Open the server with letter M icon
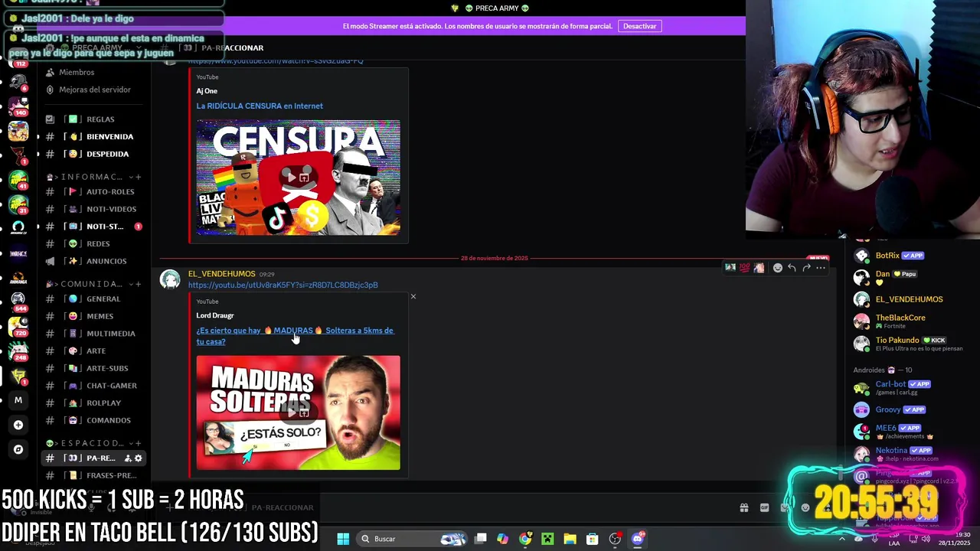This screenshot has width=980, height=551. pyautogui.click(x=18, y=399)
